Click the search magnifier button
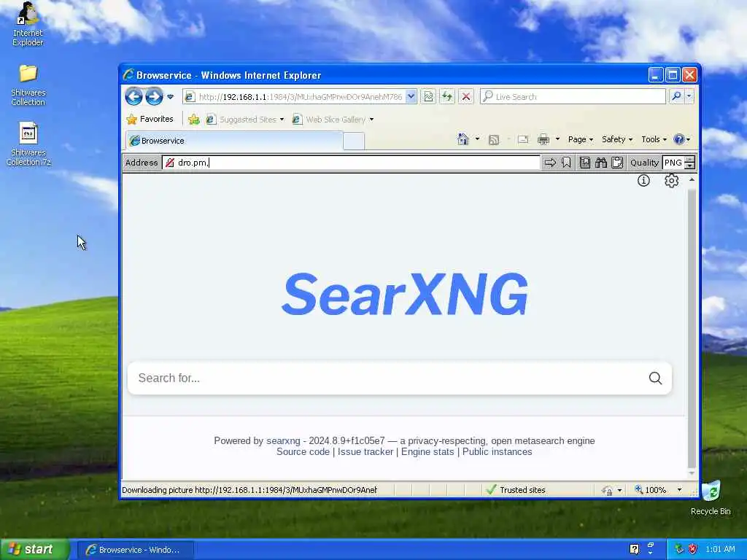Viewport: 747px width, 560px height. click(656, 378)
